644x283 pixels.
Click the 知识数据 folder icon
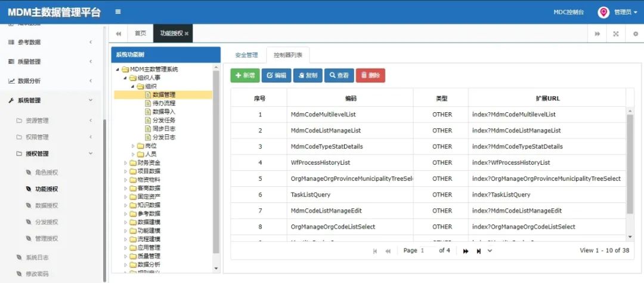click(132, 205)
